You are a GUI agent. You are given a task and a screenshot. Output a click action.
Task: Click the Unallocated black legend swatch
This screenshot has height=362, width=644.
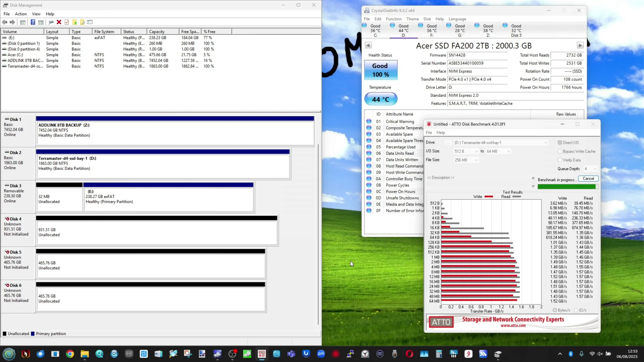click(5, 334)
